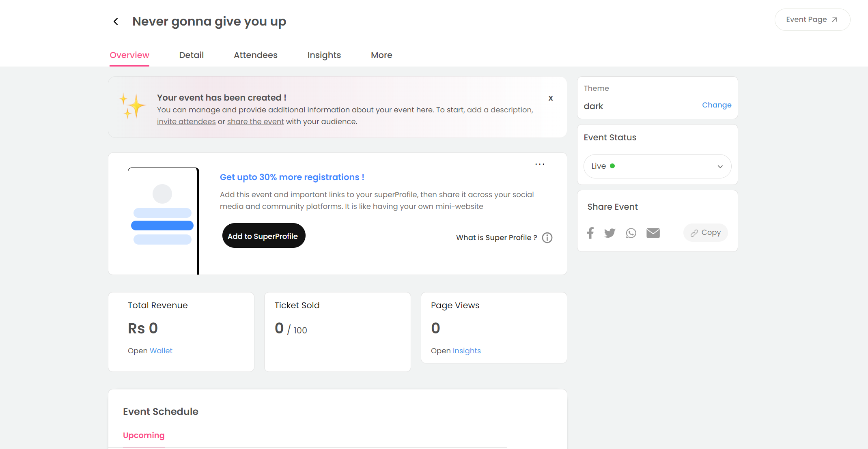868x449 pixels.
Task: Open the More tab menu
Action: tap(381, 55)
